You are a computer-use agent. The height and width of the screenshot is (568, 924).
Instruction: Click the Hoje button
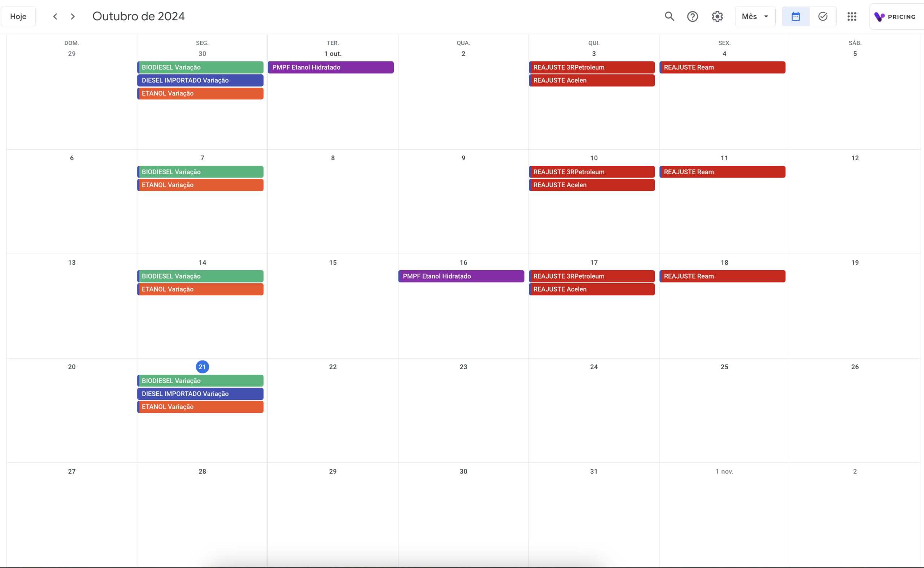click(18, 16)
